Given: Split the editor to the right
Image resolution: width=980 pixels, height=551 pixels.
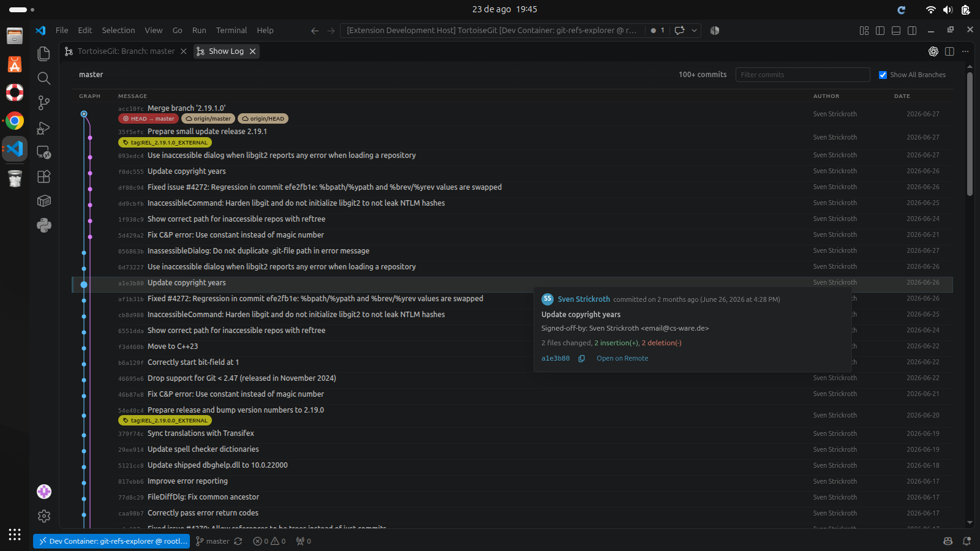Looking at the screenshot, I should (949, 51).
